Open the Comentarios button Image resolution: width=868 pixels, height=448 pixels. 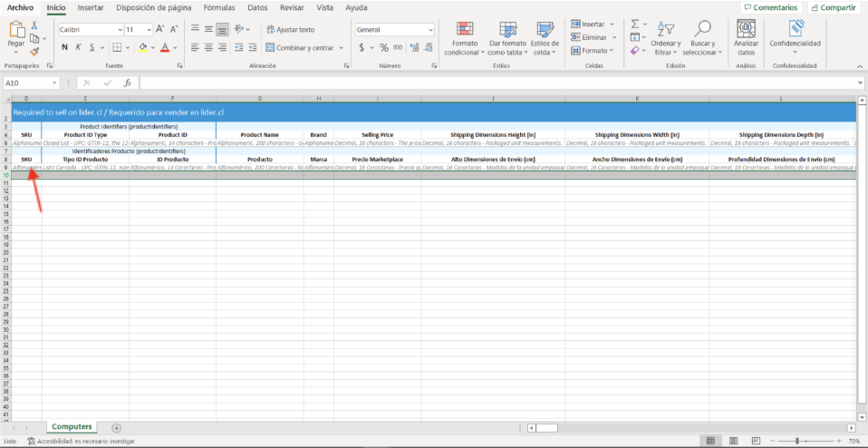click(770, 7)
